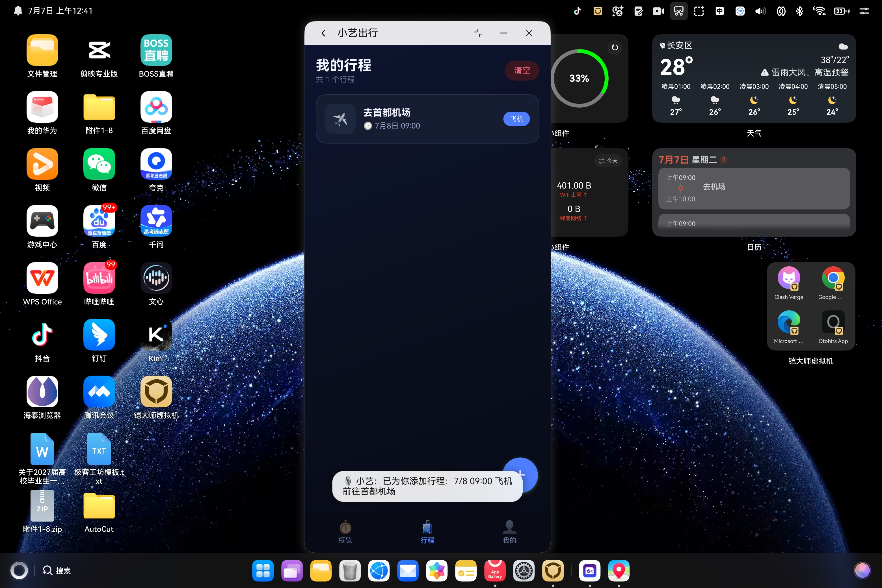Open the App Gallery dock icon
This screenshot has width=882, height=588.
[495, 571]
